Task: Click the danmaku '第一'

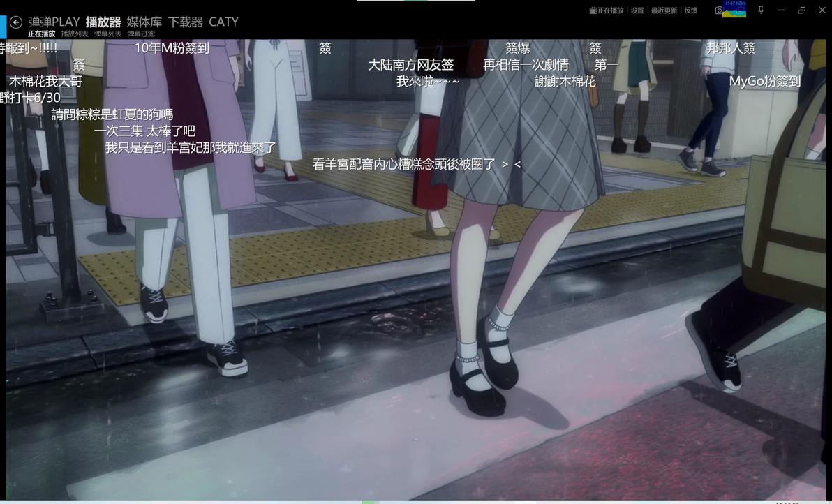Action: 607,65
